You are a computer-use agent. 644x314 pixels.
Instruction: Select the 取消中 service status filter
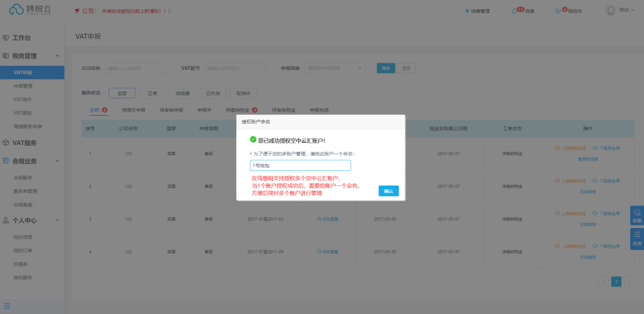(x=243, y=93)
